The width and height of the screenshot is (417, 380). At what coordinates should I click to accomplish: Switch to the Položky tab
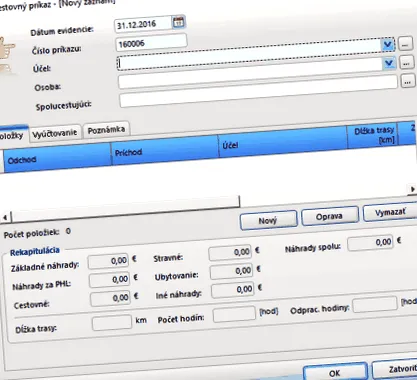pyautogui.click(x=13, y=135)
